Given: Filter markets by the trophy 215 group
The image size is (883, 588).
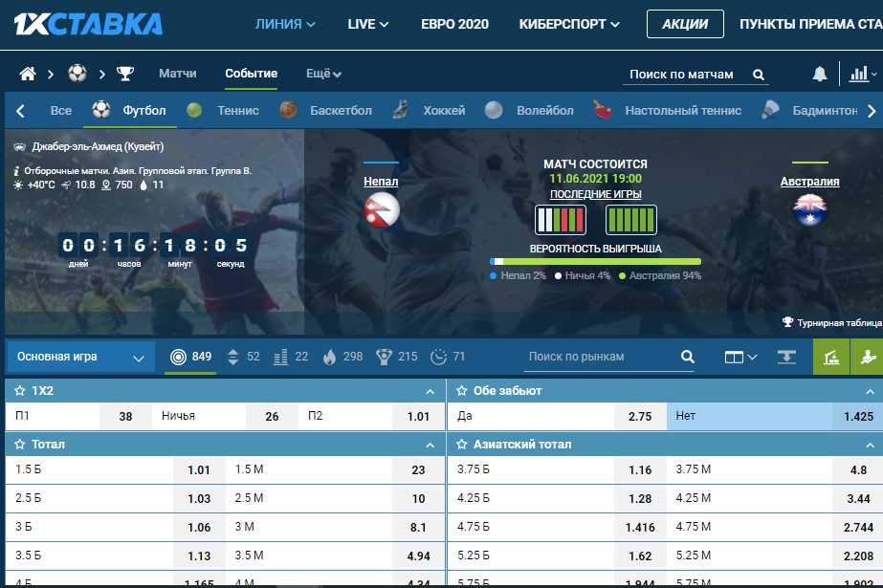Looking at the screenshot, I should click(396, 357).
